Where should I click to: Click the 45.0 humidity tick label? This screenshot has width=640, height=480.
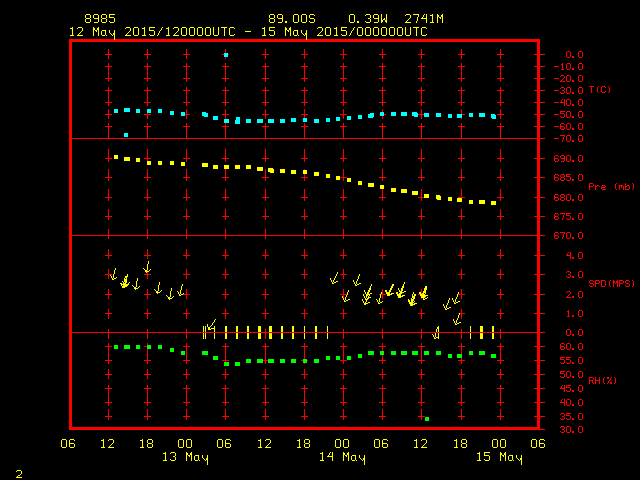tap(571, 389)
